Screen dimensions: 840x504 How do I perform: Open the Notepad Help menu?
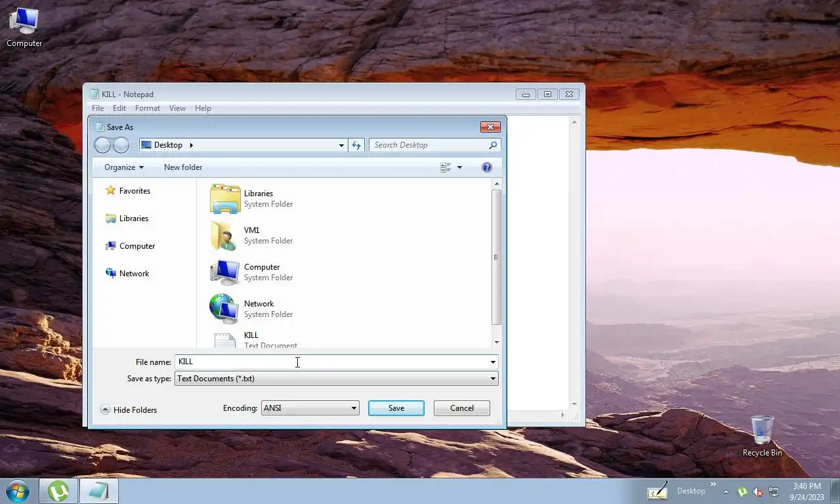pyautogui.click(x=203, y=108)
